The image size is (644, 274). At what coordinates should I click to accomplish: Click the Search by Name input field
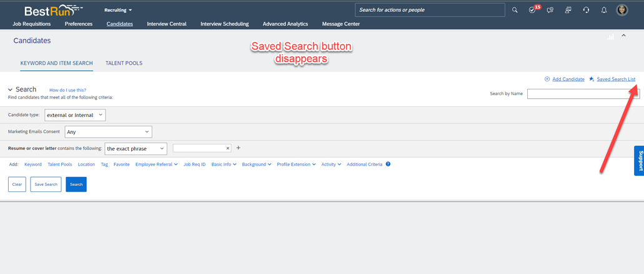coord(583,94)
